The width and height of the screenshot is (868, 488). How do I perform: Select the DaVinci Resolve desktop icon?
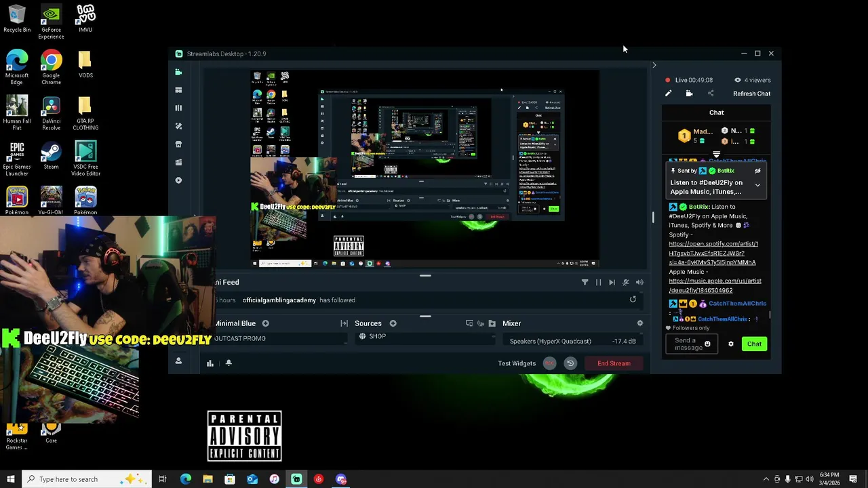[x=51, y=114]
